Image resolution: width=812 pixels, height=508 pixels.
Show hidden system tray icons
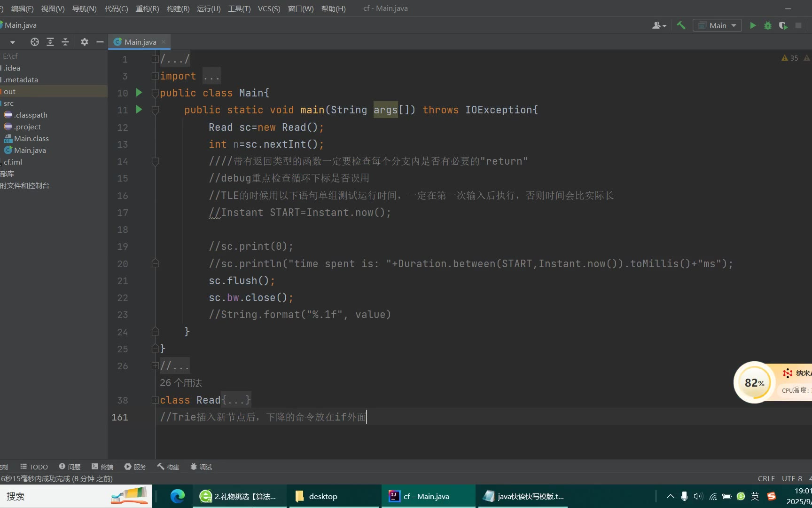tap(671, 496)
